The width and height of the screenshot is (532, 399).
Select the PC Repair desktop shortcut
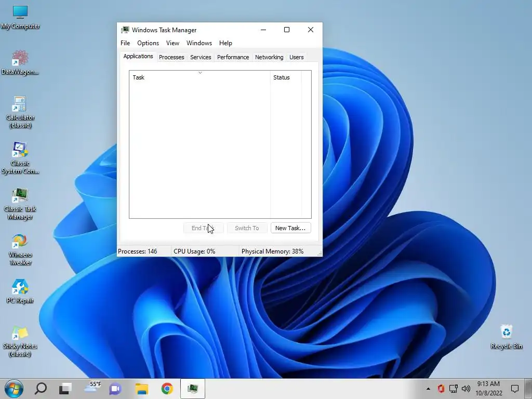[x=20, y=291]
